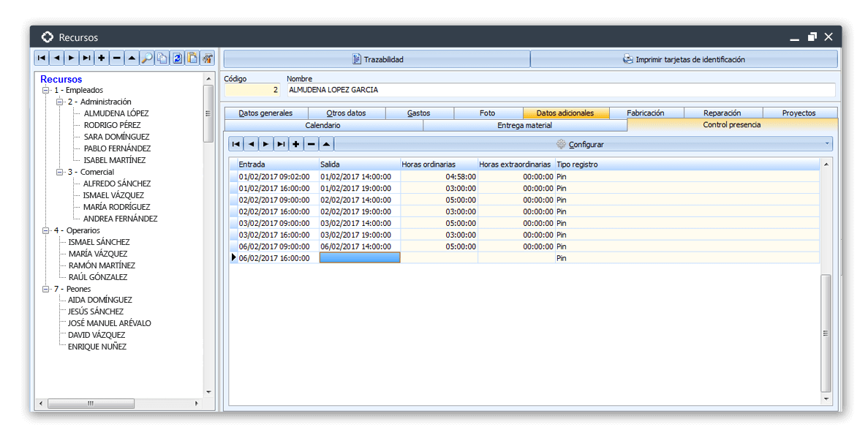The image size is (868, 438).
Task: Open the Calendario tab
Action: (x=322, y=125)
